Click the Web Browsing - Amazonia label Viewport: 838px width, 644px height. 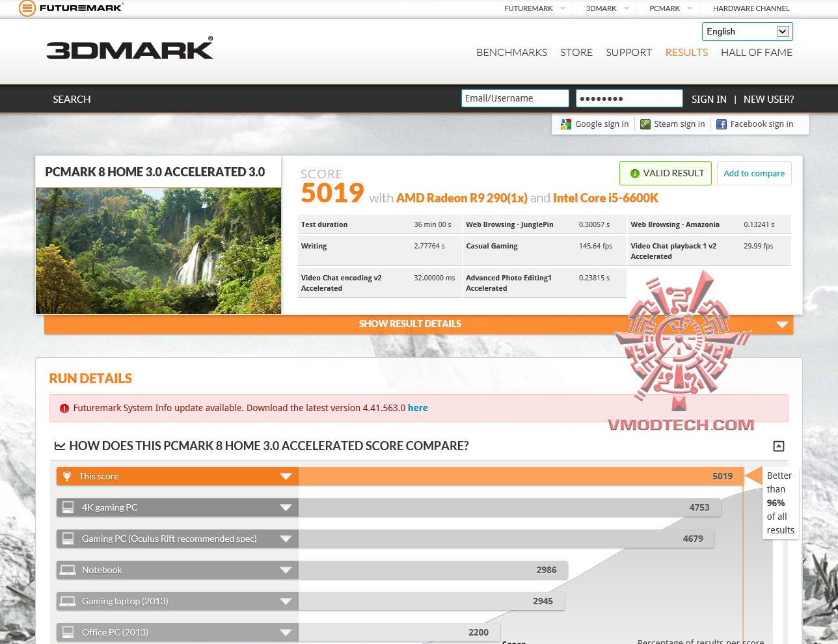pyautogui.click(x=675, y=225)
